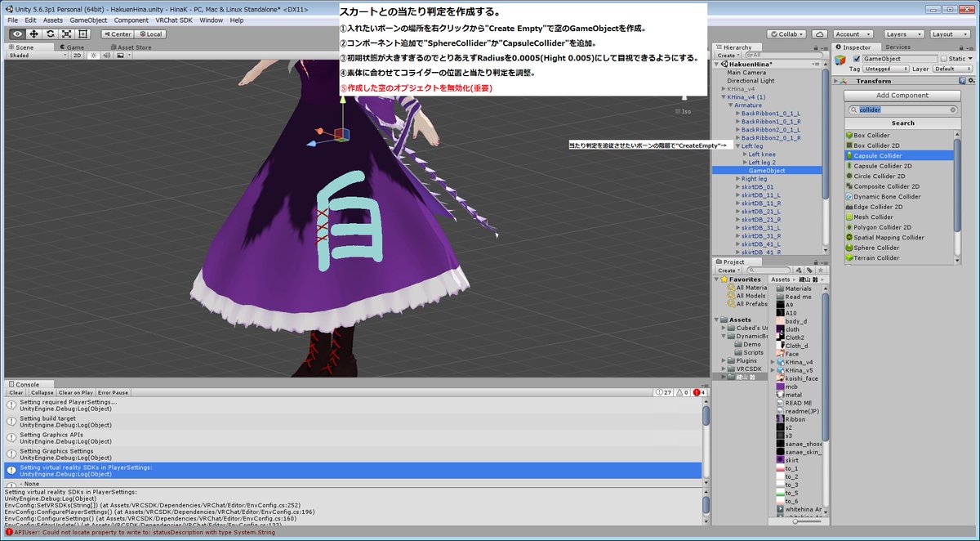This screenshot has height=541, width=980.
Task: Select Dynamic Bone Collider component
Action: (899, 196)
